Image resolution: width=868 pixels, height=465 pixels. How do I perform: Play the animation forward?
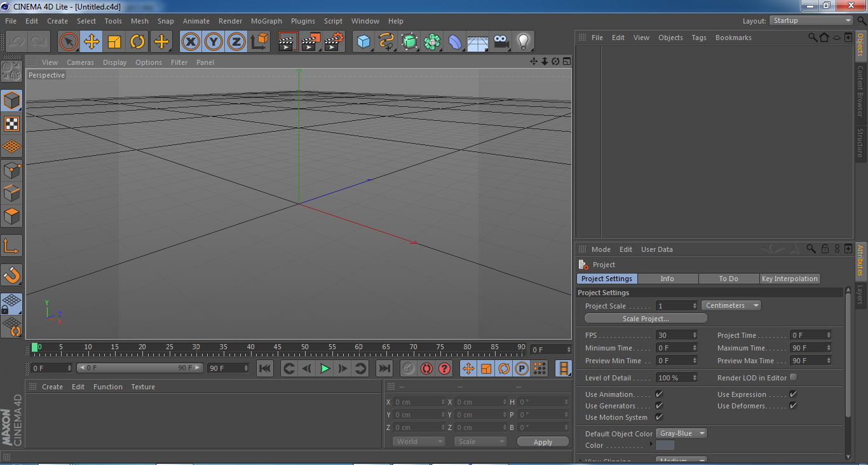click(x=325, y=368)
